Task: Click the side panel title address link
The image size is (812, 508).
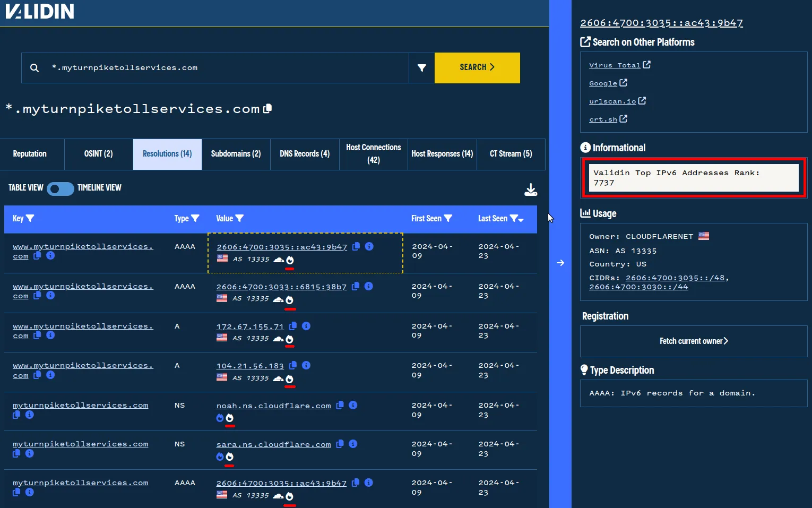Action: (661, 23)
